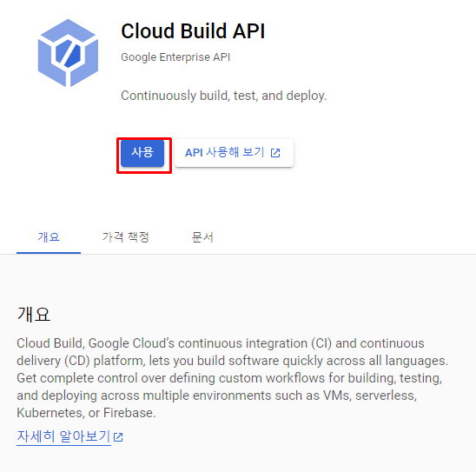Select the 개요 tab
Screen dimensions: 476x472
[x=49, y=237]
